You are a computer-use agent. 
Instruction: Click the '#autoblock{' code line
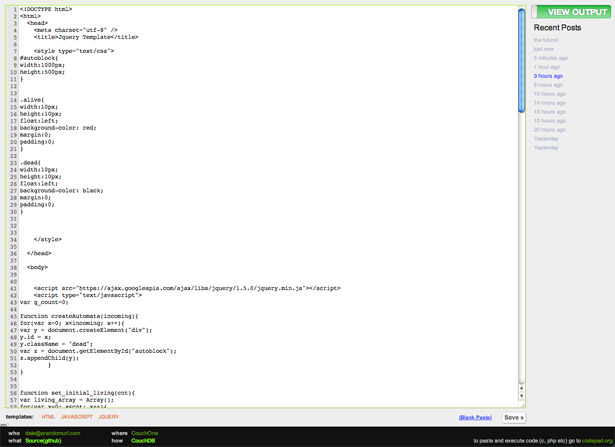click(39, 58)
